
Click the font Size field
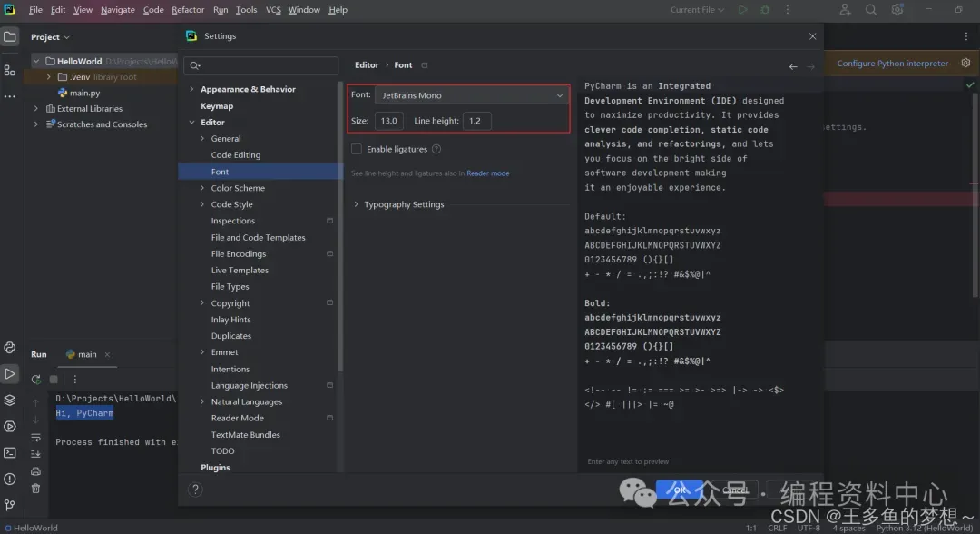tap(388, 121)
